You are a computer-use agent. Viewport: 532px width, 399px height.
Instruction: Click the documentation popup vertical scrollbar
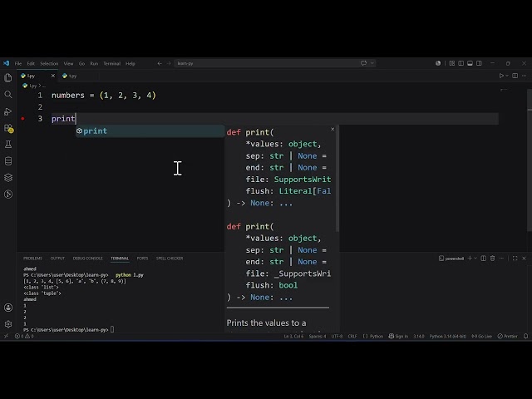[x=337, y=180]
